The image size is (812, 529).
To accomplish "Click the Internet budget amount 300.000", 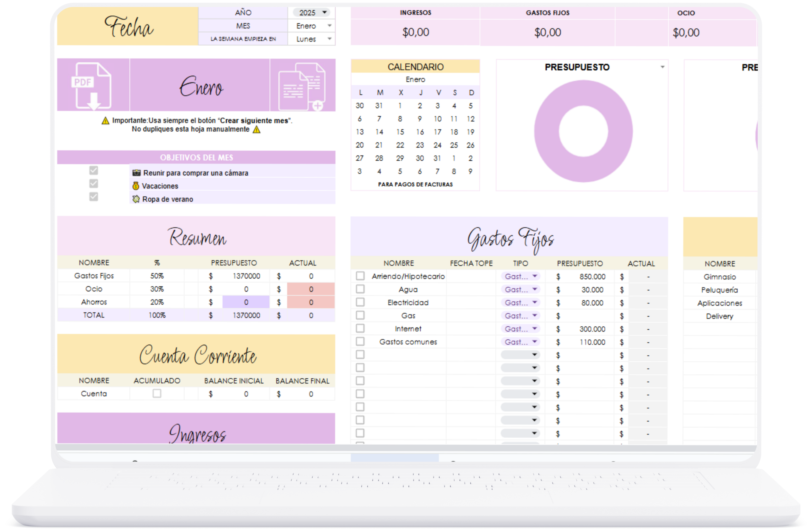I will (592, 329).
